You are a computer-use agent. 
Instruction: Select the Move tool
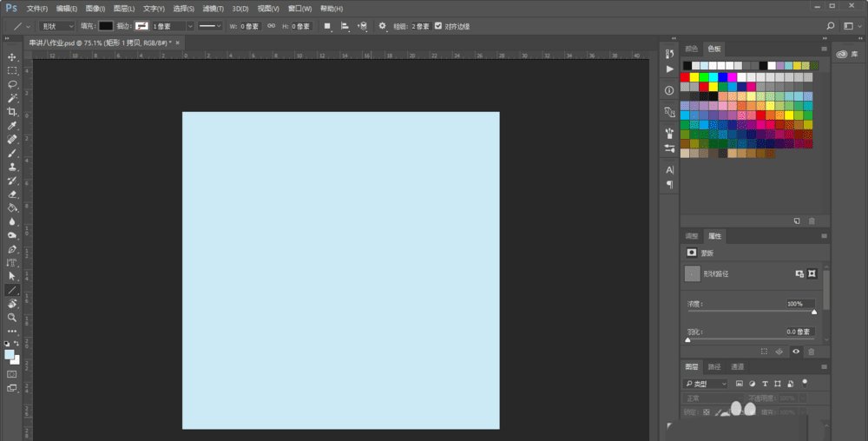12,56
